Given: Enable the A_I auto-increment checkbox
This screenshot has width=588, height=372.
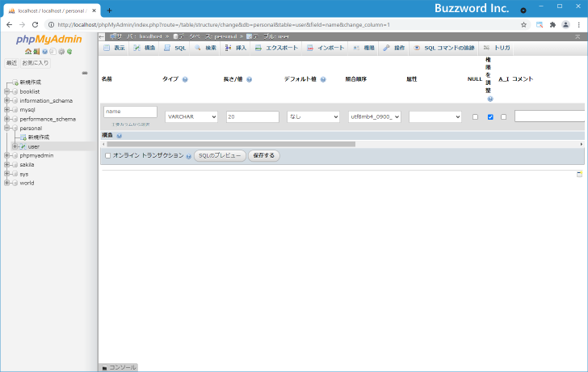Looking at the screenshot, I should (504, 116).
